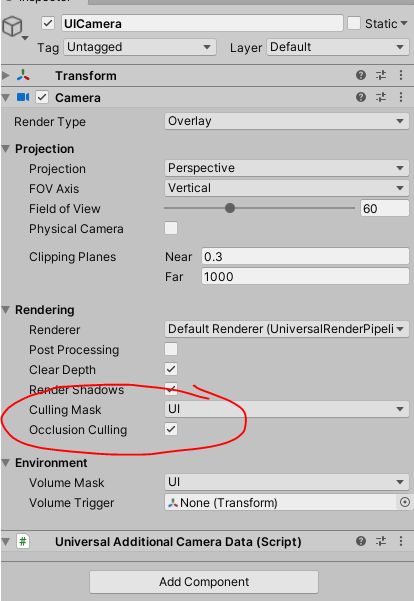Screen dimensions: 414x601
Task: Open Universal Additional Camera Data help icon
Action: tap(361, 541)
